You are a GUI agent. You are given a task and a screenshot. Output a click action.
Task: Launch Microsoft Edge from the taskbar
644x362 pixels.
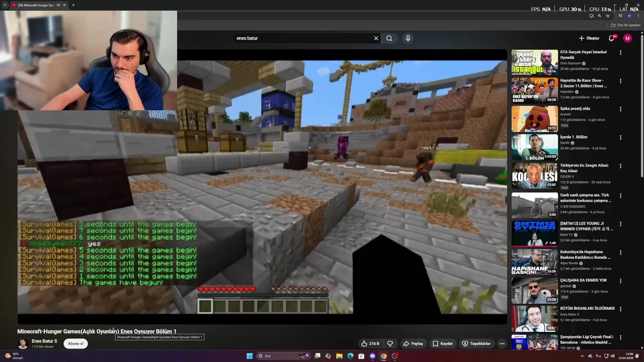[x=350, y=356]
